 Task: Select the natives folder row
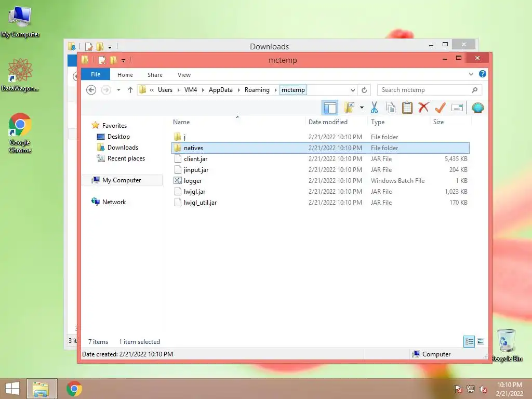coord(320,148)
